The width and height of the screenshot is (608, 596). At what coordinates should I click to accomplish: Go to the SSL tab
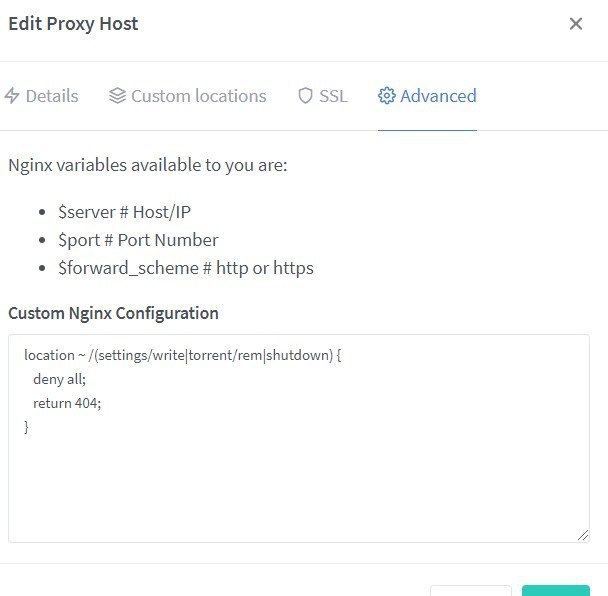[323, 96]
